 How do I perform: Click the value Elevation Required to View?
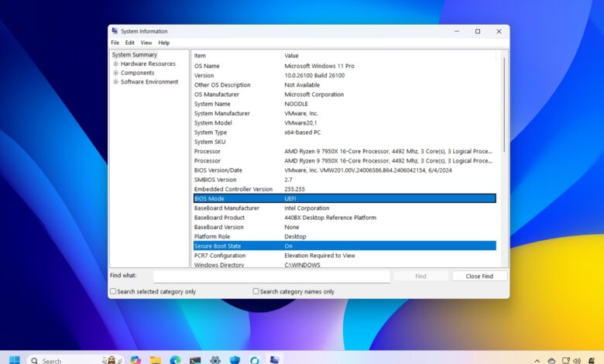(x=320, y=256)
